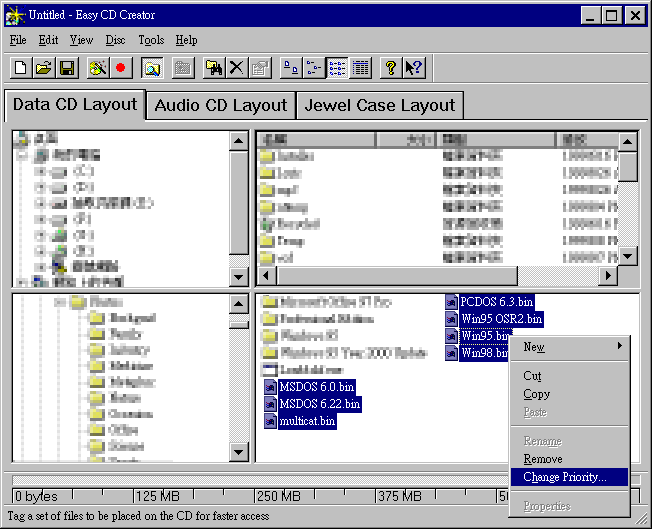Choose Cut from the context menu
This screenshot has width=652, height=529.
pos(569,376)
